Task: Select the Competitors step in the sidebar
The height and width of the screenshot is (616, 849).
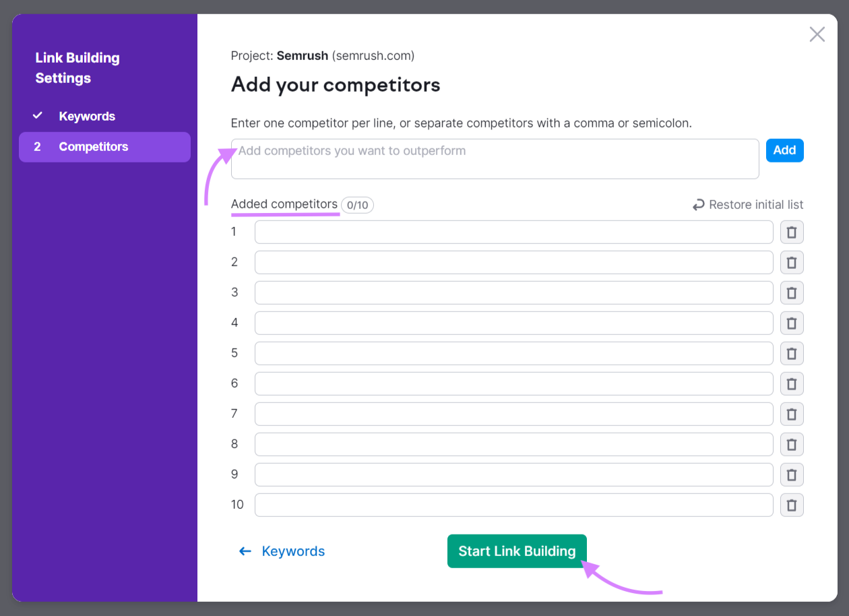Action: click(94, 146)
